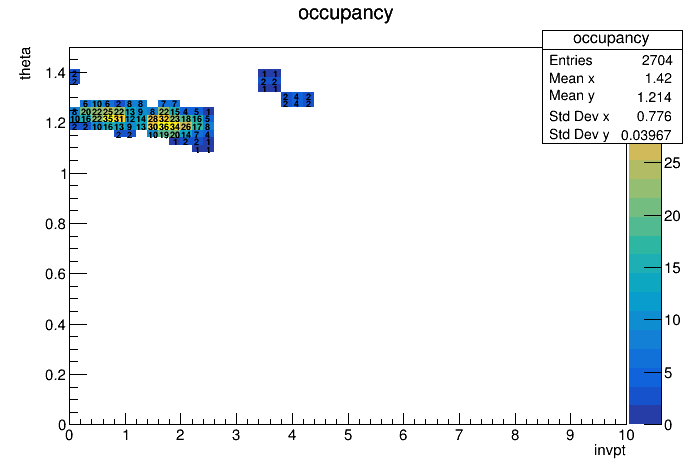Click the histogram bin showing 17
Viewport: 696px width, 472px height.
[197, 127]
